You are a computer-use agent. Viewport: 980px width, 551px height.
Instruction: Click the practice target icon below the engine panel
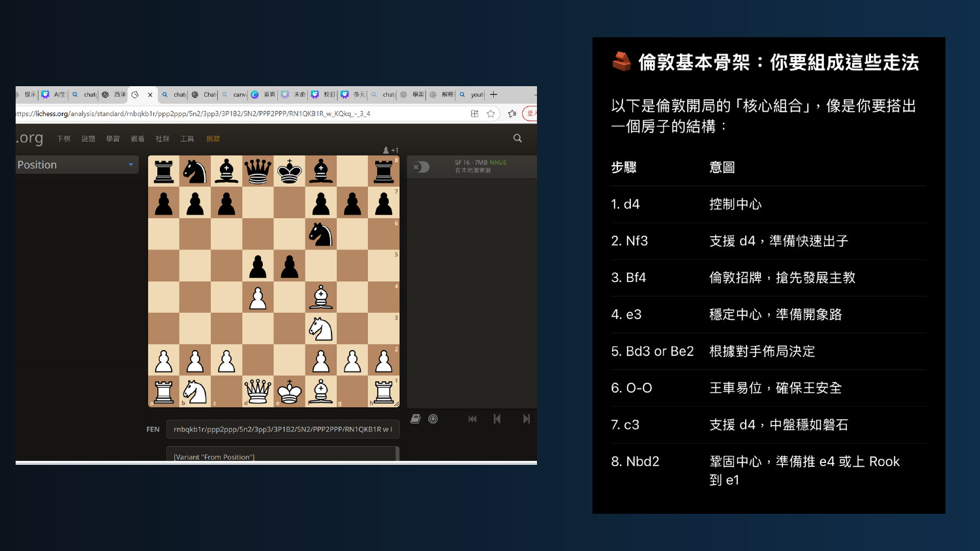coord(433,419)
